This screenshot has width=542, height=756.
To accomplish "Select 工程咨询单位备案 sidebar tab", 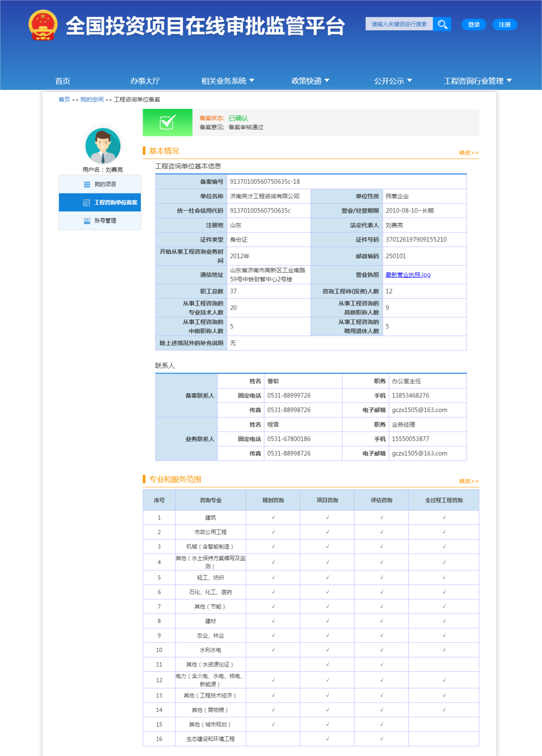I will pos(100,202).
